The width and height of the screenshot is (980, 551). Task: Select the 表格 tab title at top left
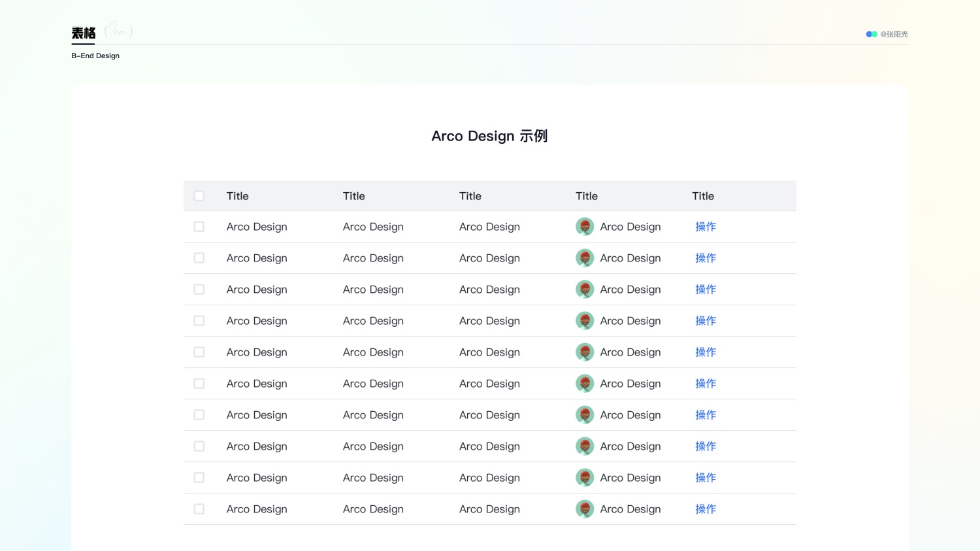[84, 33]
